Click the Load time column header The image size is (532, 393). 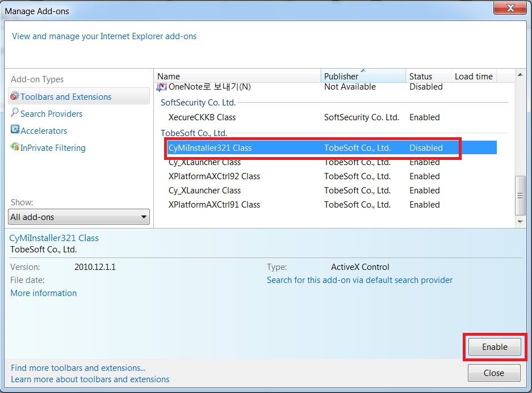[473, 76]
